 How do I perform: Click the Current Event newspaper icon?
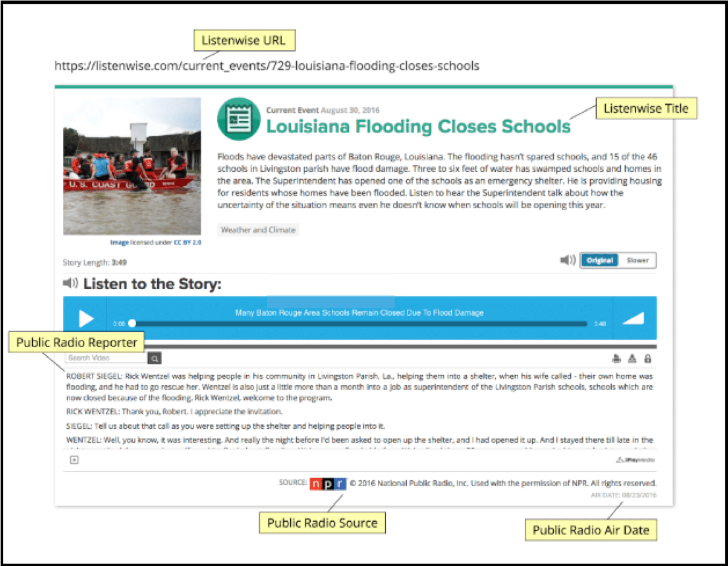point(239,119)
